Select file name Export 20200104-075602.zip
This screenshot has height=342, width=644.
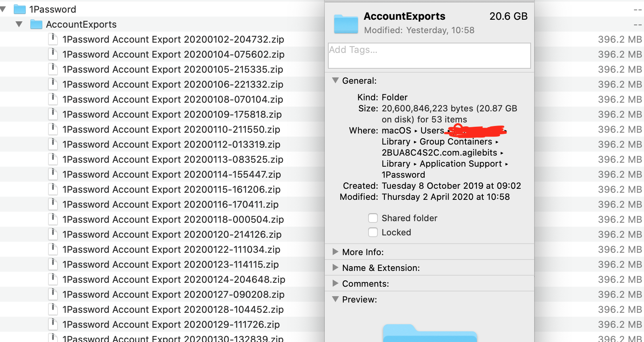click(173, 54)
